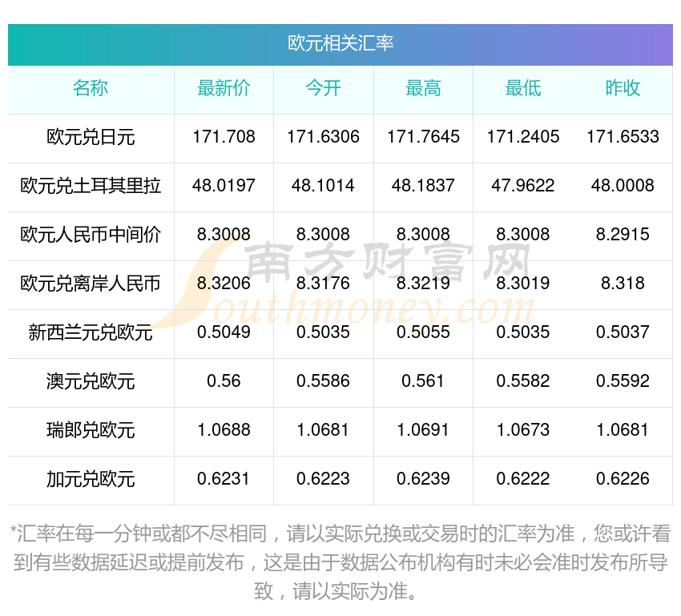Image resolution: width=681 pixels, height=616 pixels.
Task: Select the 最新价 column header
Action: 224,88
